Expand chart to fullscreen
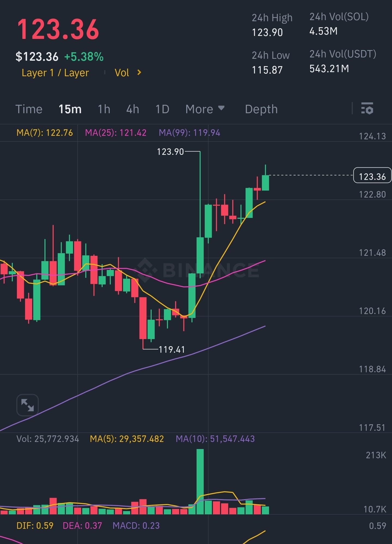The image size is (392, 544). click(x=27, y=405)
